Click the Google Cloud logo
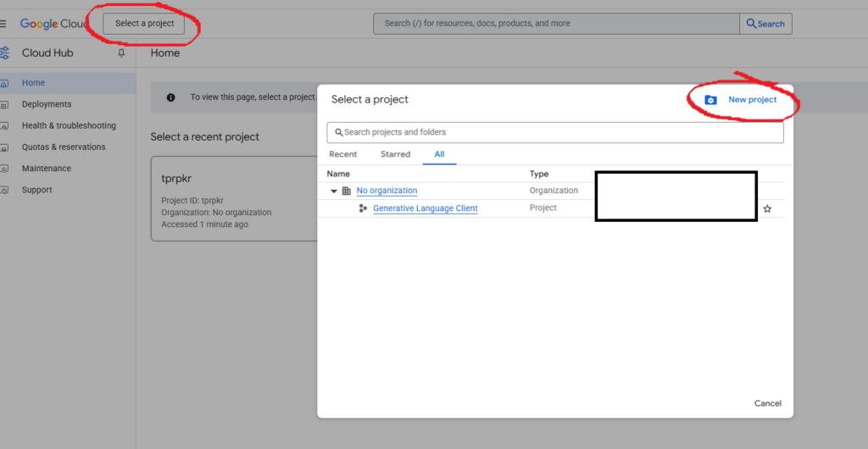 54,24
